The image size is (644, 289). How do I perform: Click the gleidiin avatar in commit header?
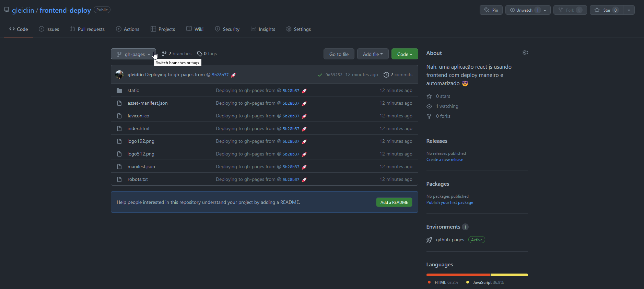point(119,74)
